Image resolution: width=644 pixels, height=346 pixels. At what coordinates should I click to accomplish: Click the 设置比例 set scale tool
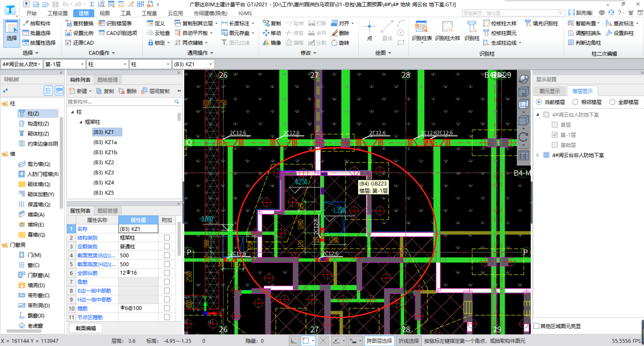click(79, 33)
